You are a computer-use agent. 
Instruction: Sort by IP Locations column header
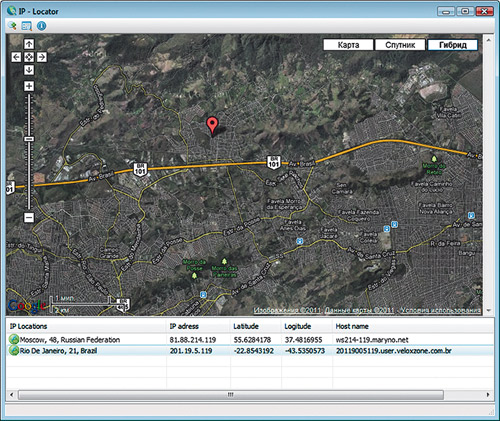click(x=86, y=326)
